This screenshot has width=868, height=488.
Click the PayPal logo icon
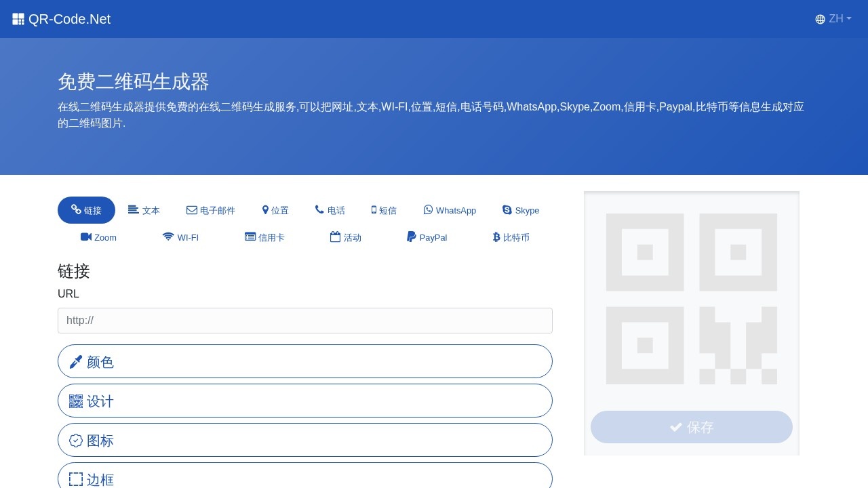click(x=412, y=237)
